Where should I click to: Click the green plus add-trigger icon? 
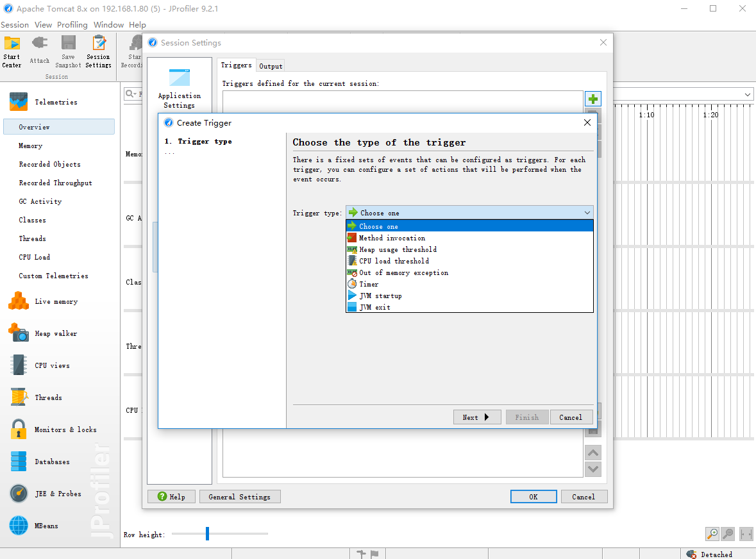point(593,99)
